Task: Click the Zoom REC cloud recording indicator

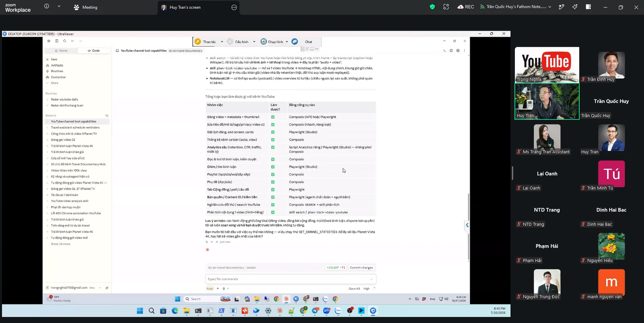Action: click(x=466, y=7)
